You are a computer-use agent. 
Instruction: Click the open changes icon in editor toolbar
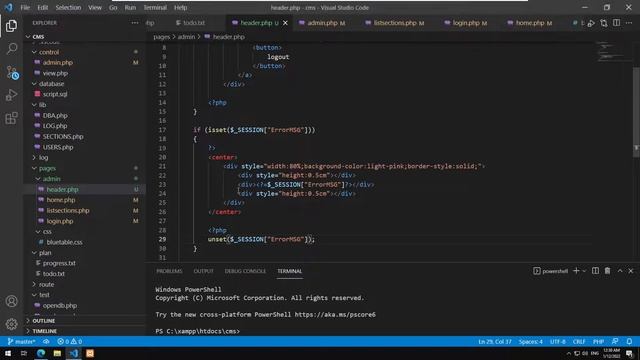point(604,23)
